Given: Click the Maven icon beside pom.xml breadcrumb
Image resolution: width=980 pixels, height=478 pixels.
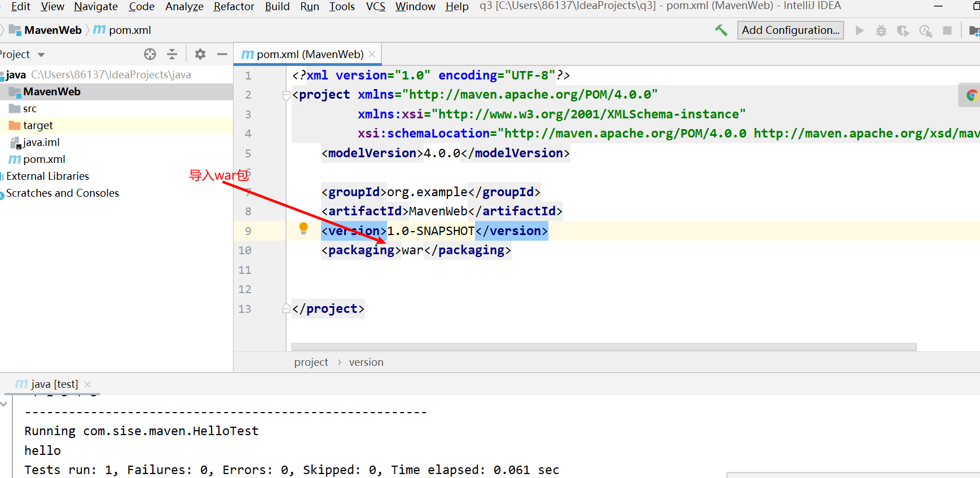Looking at the screenshot, I should tap(99, 29).
